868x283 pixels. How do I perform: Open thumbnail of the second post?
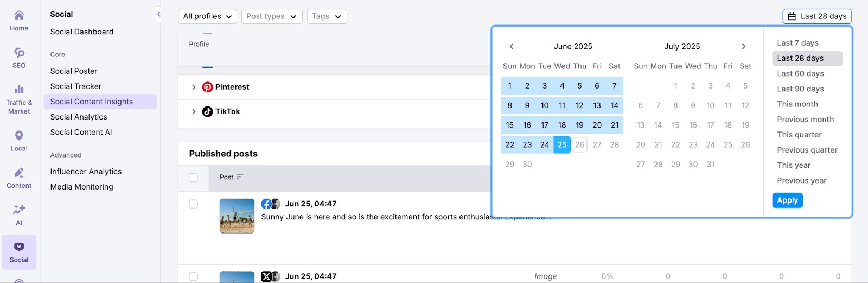point(237,277)
